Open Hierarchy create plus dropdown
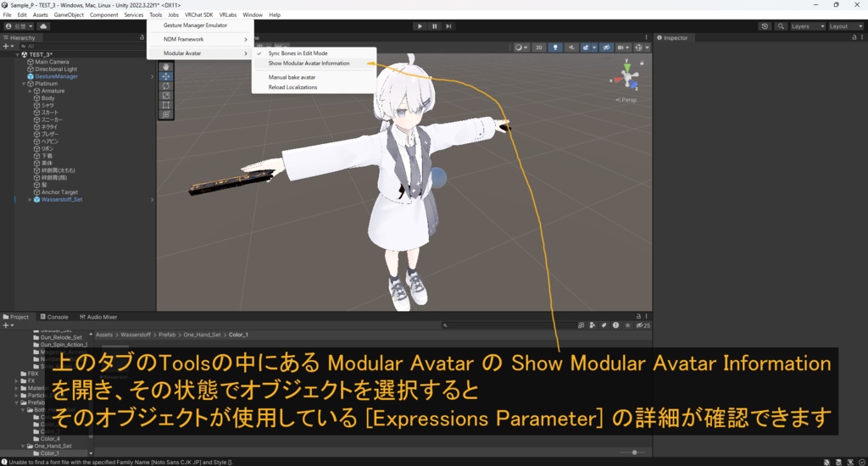868x466 pixels. point(8,47)
